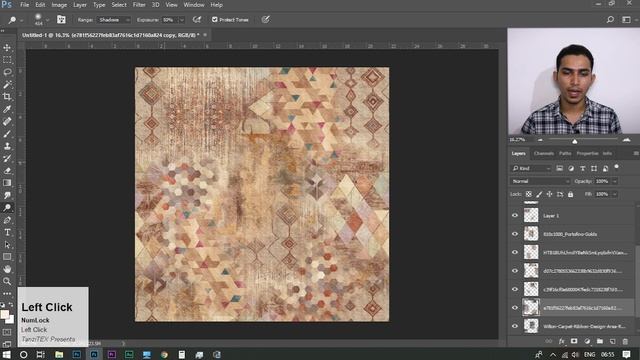Select the Healing Brush tool
The height and width of the screenshot is (360, 640).
tap(7, 121)
